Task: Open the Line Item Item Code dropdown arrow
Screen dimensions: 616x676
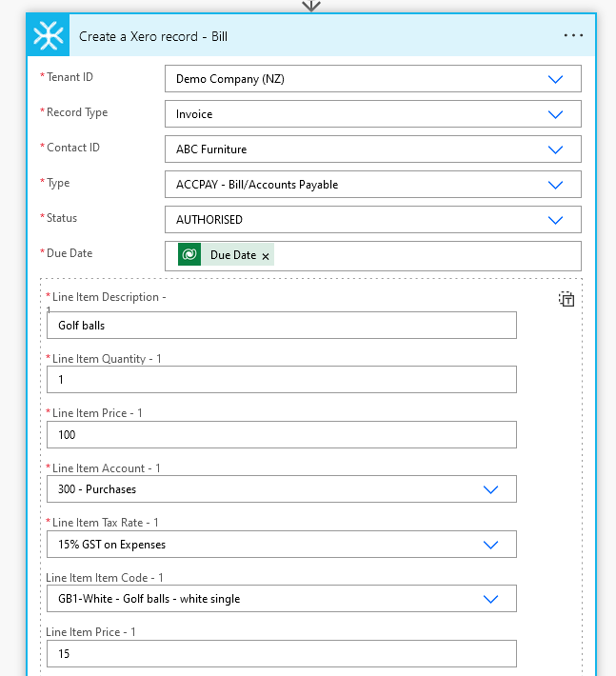Action: pyautogui.click(x=490, y=599)
